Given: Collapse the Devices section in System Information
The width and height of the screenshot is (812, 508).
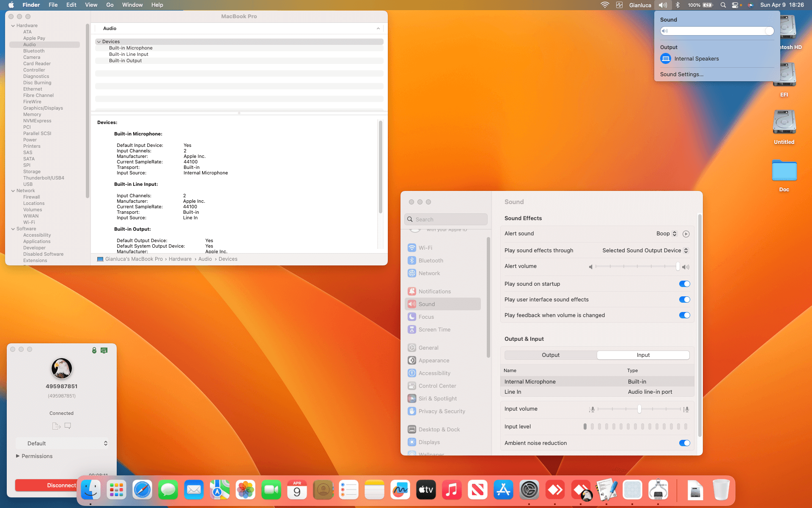Looking at the screenshot, I should 99,41.
